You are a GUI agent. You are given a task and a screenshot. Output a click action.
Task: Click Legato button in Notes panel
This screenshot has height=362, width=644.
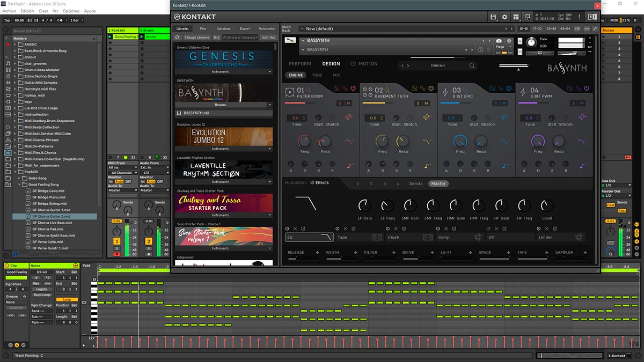[41, 289]
